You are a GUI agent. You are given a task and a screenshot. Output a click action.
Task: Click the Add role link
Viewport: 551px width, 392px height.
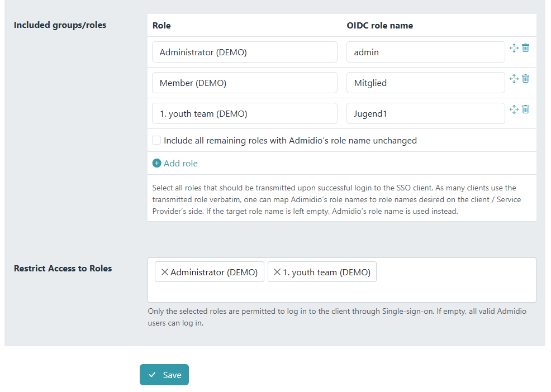pos(180,164)
